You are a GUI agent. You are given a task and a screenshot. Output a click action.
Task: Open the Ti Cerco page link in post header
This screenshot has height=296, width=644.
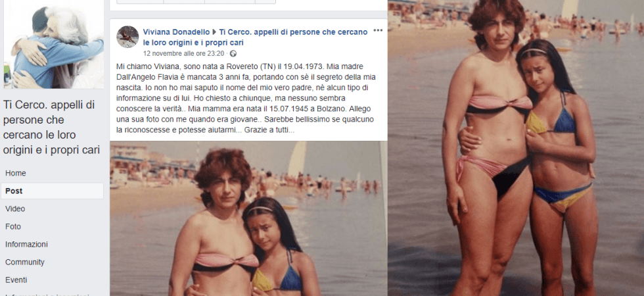[x=255, y=37]
